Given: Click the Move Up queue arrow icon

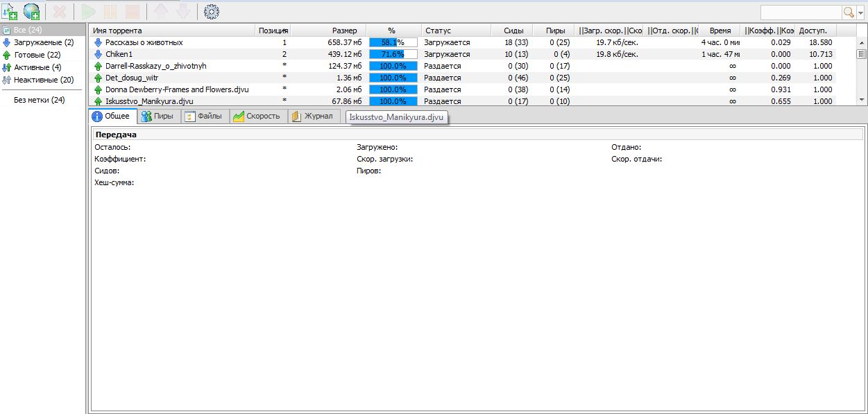Looking at the screenshot, I should 160,12.
